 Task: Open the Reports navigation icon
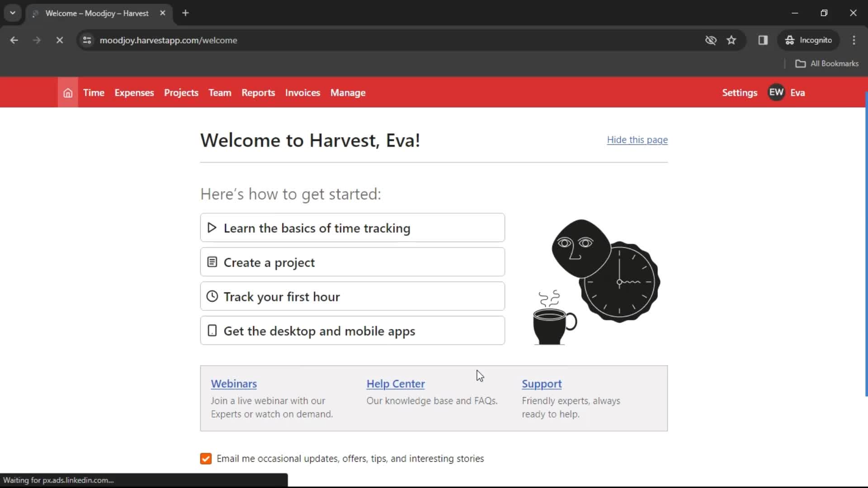[258, 92]
